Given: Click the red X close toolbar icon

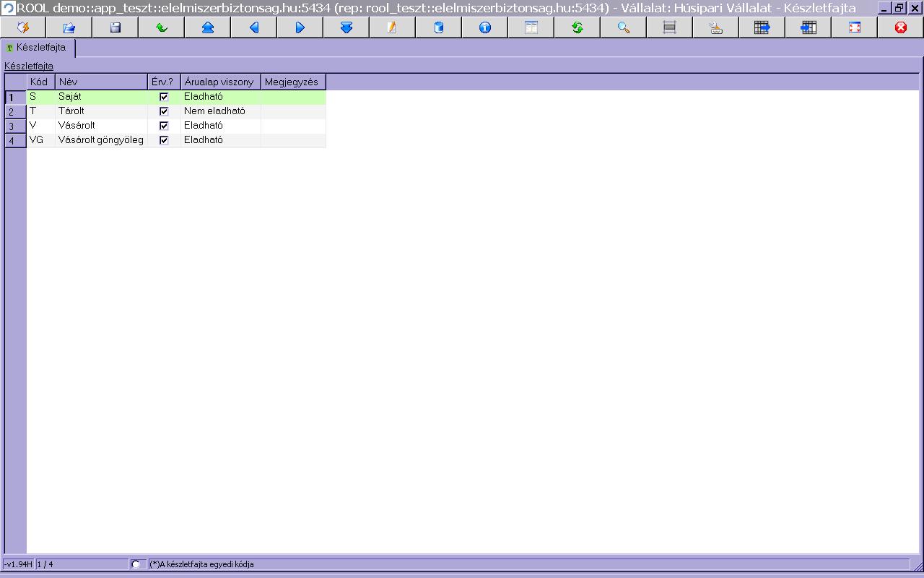Looking at the screenshot, I should [900, 27].
